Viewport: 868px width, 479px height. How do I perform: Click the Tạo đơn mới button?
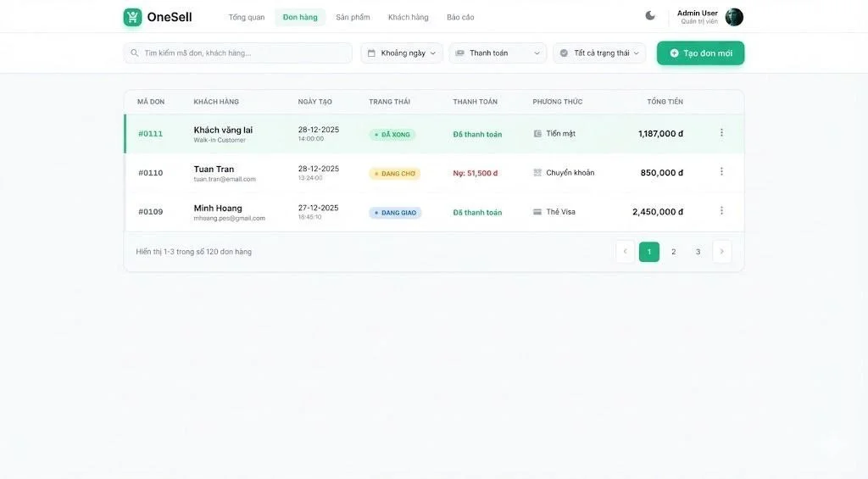tap(700, 53)
